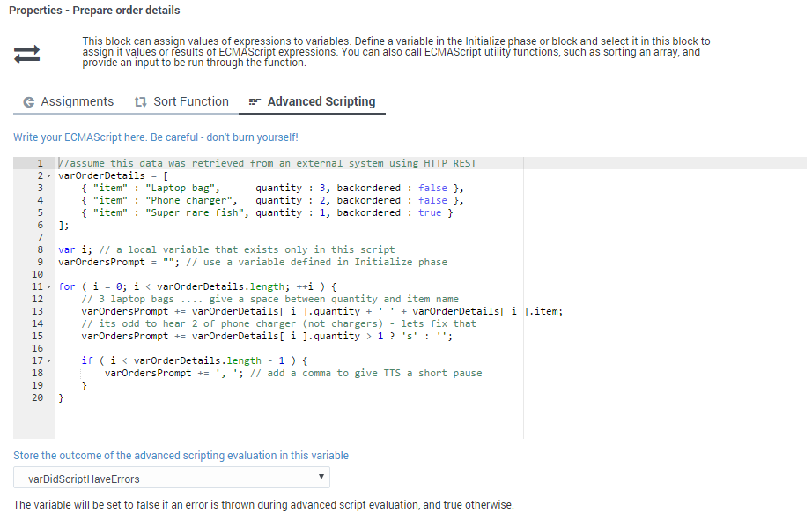Screen dimensions: 812x520
Task: Open the varDidScriptHaveErrors variable dropdown
Action: coord(172,479)
